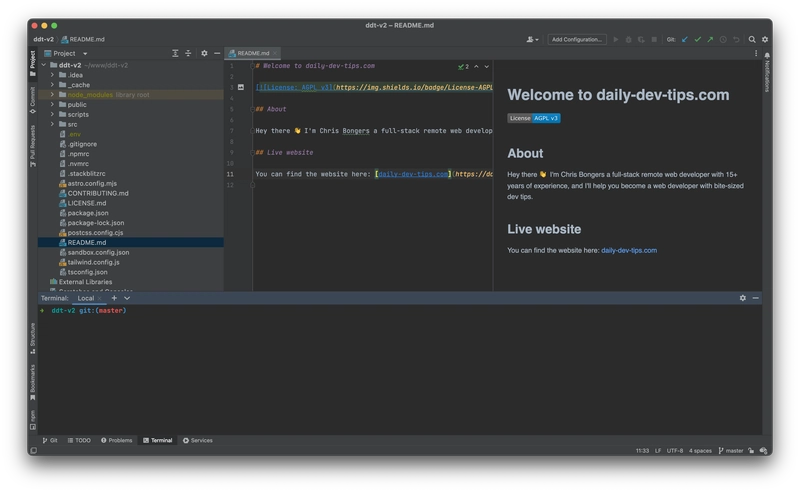
Task: Click the LF line separator status entry
Action: [x=658, y=451]
